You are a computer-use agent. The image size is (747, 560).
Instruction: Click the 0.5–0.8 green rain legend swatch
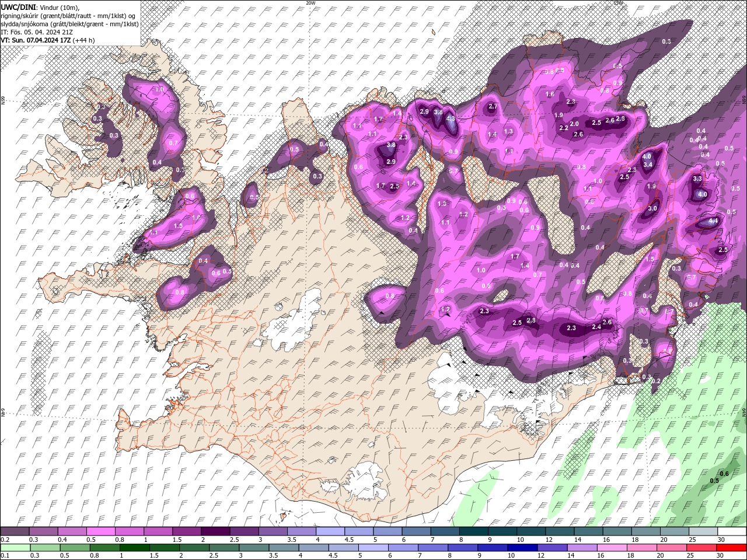[x=75, y=548]
